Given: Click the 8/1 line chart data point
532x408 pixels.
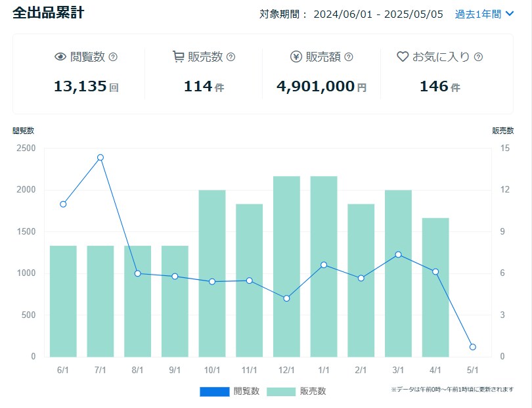Looking at the screenshot, I should 137,273.
